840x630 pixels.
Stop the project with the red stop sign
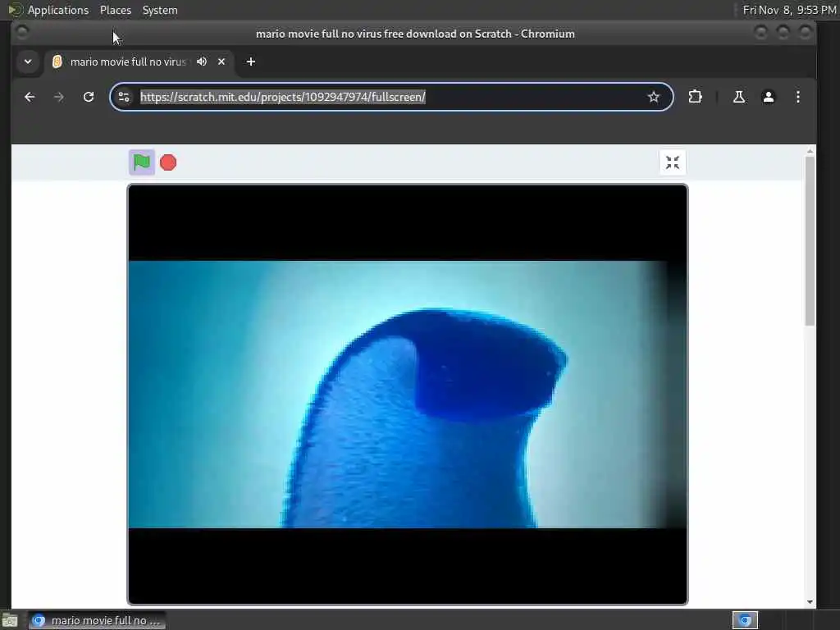168,162
